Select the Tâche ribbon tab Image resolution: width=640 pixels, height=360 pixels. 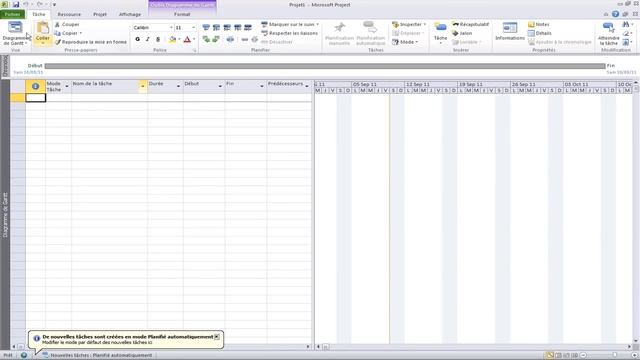tap(39, 14)
